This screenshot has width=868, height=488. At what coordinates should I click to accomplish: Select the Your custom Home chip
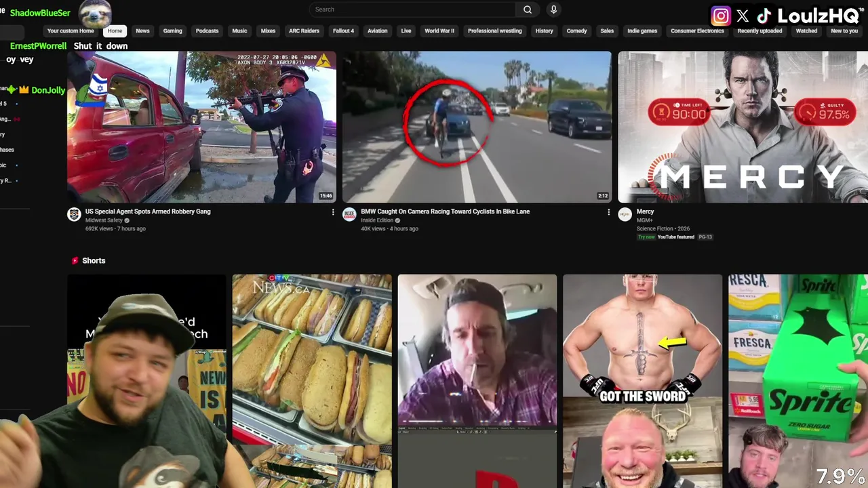click(71, 31)
